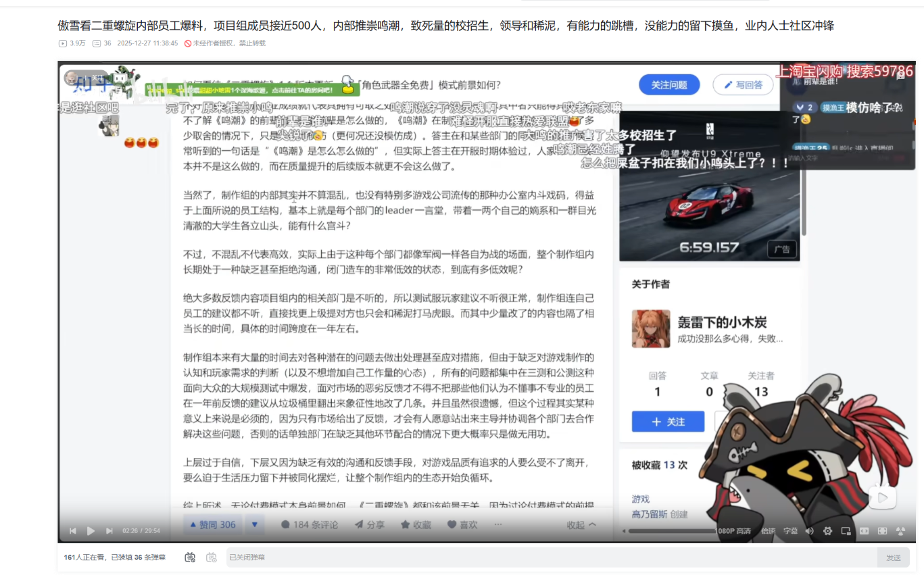Viewport: 924px width, 575px height.
Task: Enable picture-in-picture mode
Action: (x=846, y=531)
